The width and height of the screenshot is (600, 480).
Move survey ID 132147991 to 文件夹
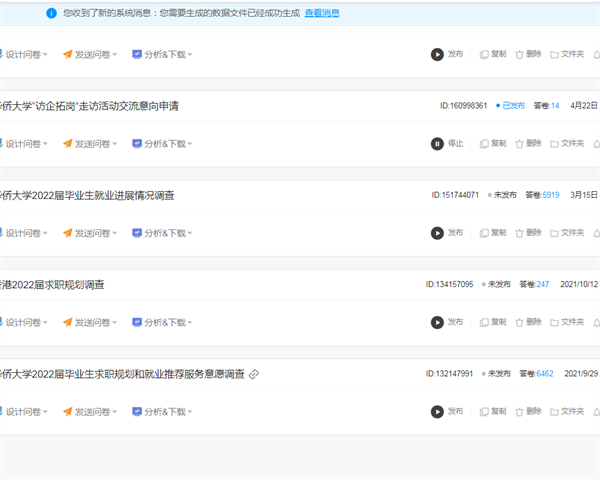click(567, 411)
